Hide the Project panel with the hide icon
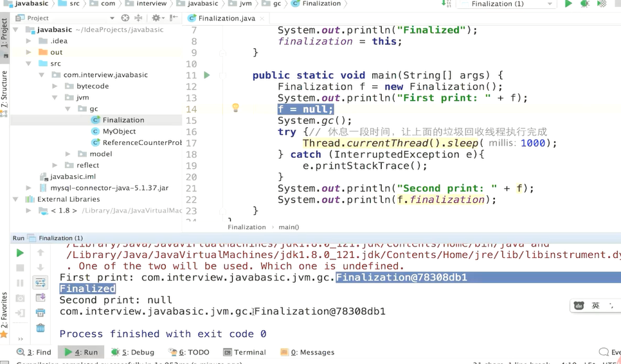The width and height of the screenshot is (621, 364). point(174,18)
